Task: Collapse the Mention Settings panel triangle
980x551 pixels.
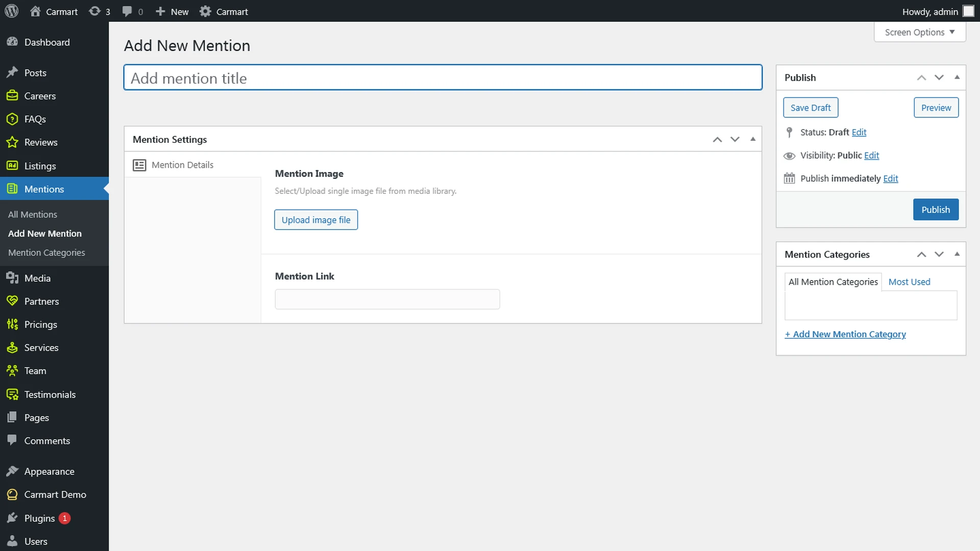Action: tap(753, 139)
